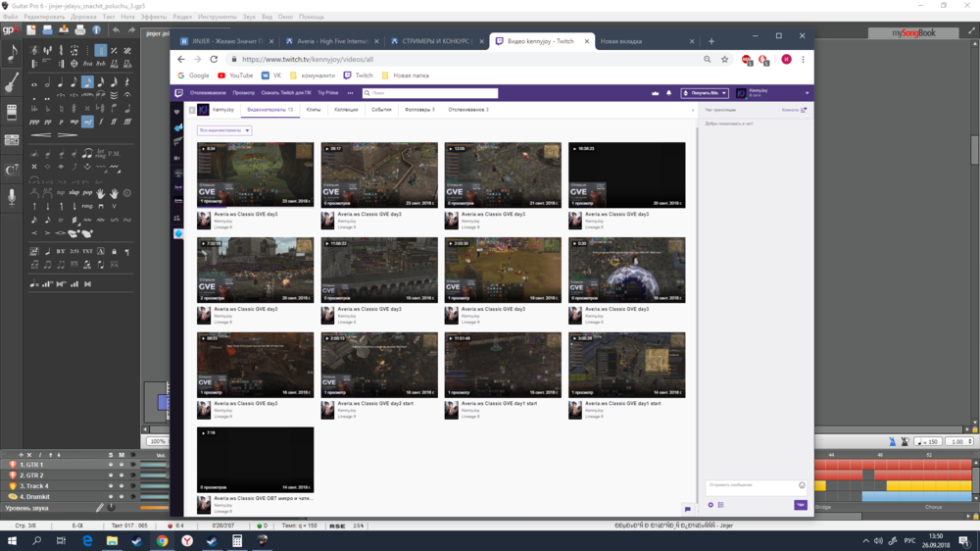The height and width of the screenshot is (551, 980).
Task: Click the Twitch notifications bell icon
Action: tap(668, 93)
